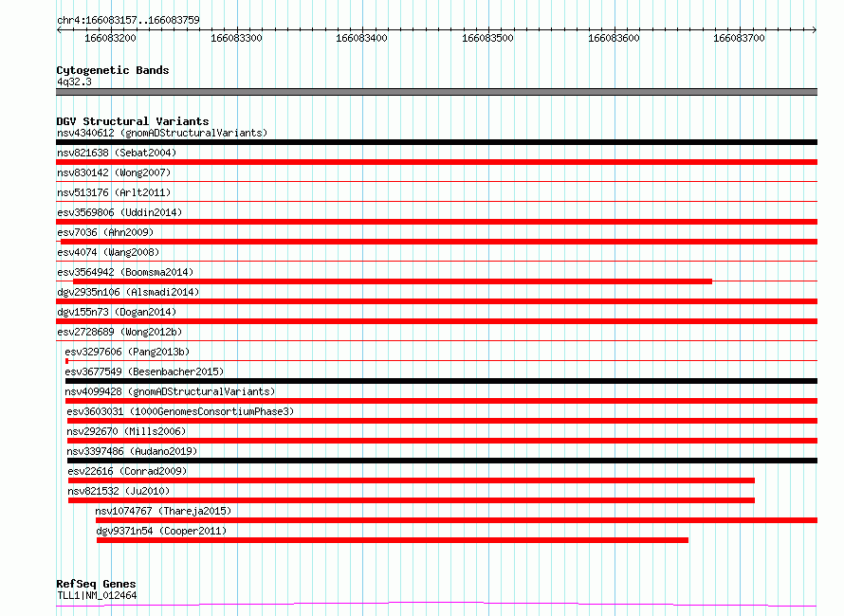The width and height of the screenshot is (844, 616).
Task: Click the 4q32.3 band label
Action: point(74,82)
